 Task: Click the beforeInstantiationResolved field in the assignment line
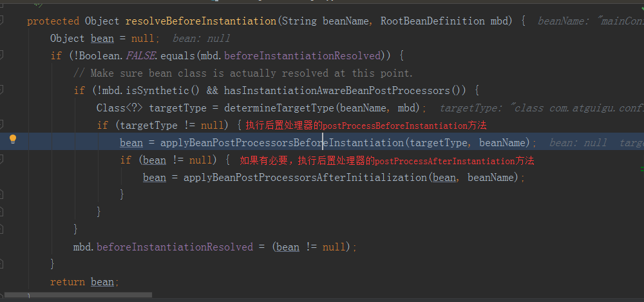[175, 247]
